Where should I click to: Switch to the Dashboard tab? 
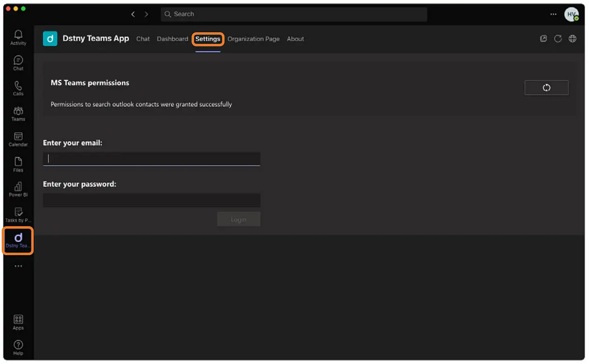point(173,39)
